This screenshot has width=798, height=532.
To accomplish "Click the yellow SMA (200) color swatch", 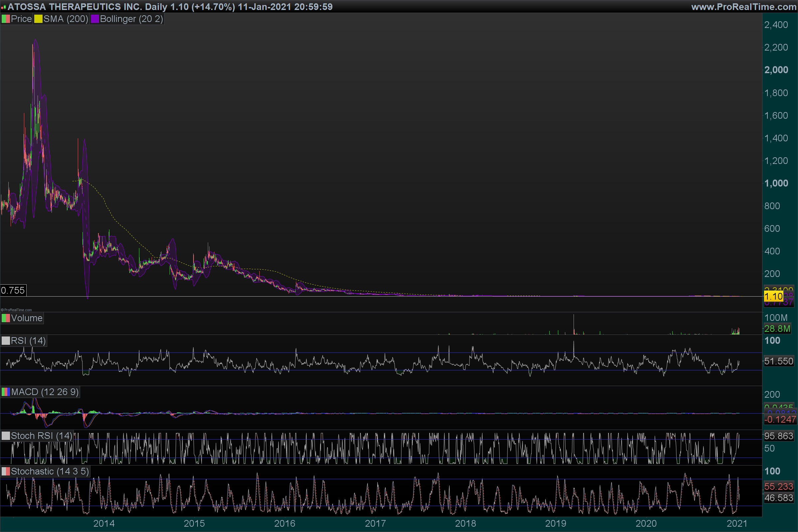I will click(x=38, y=19).
